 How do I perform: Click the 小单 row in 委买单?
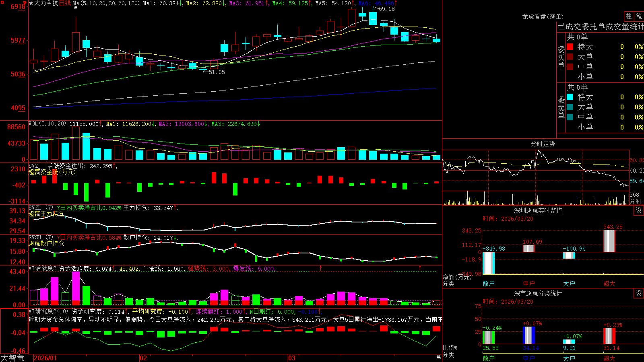(x=605, y=77)
